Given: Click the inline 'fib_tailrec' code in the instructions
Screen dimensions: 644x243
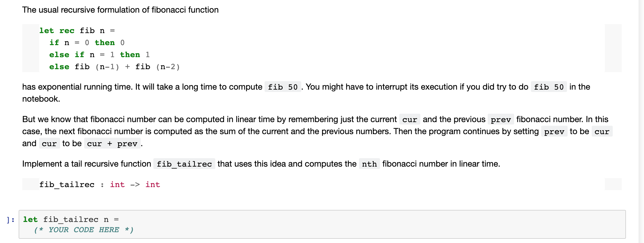Looking at the screenshot, I should [x=184, y=164].
